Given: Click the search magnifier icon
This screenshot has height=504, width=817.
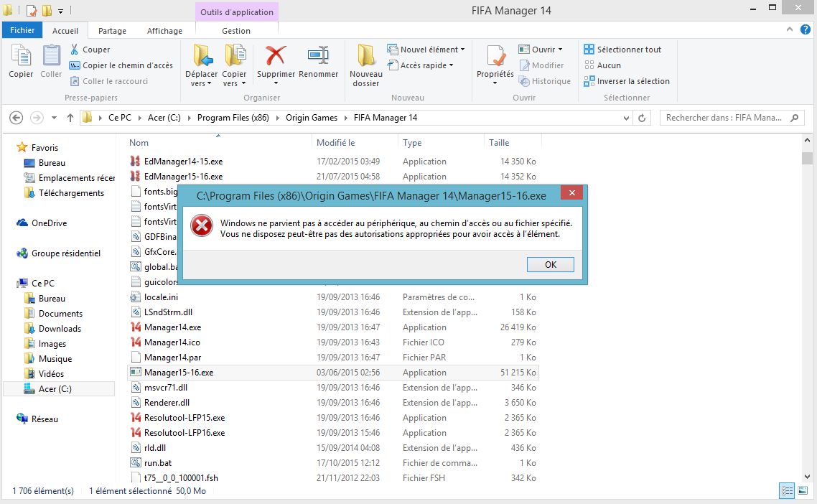Looking at the screenshot, I should (x=795, y=118).
